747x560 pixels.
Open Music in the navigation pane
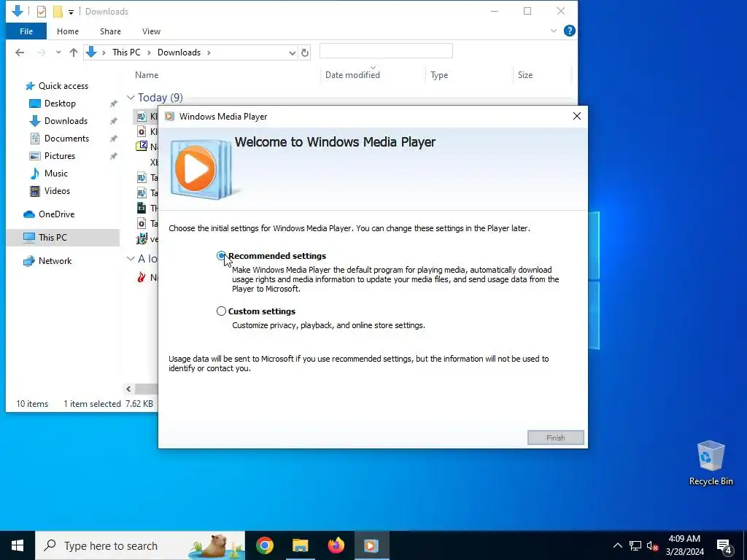[x=55, y=174]
